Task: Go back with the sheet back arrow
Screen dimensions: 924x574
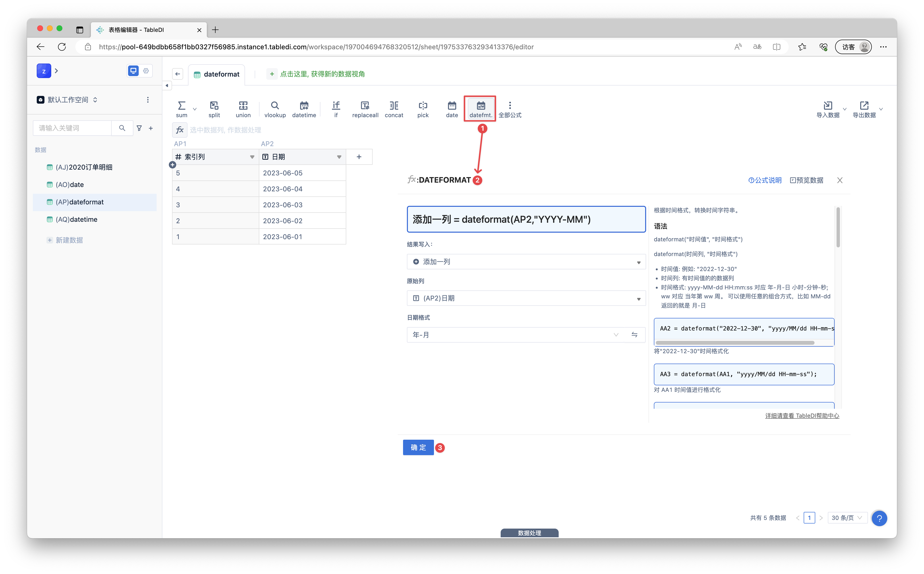Action: pos(178,74)
